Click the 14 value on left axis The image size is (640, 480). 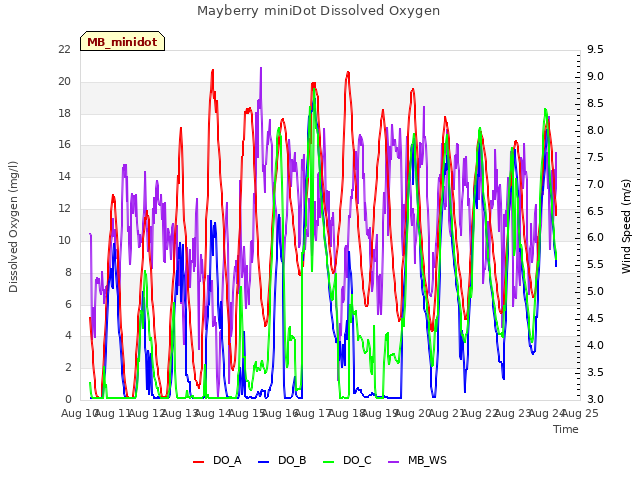click(x=64, y=177)
